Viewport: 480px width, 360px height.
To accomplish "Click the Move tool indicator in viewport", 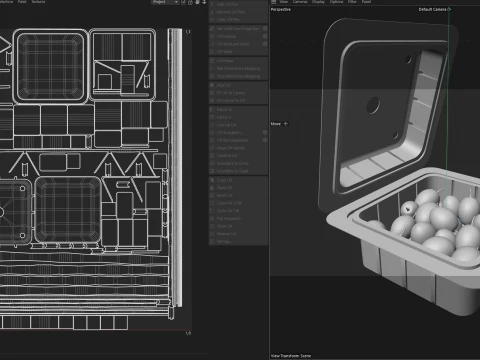I will click(x=279, y=124).
